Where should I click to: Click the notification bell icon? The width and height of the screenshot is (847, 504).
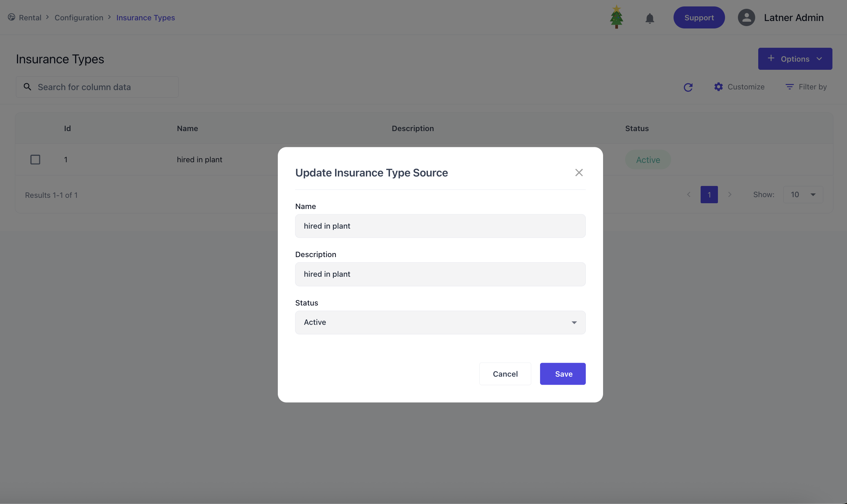coord(649,18)
